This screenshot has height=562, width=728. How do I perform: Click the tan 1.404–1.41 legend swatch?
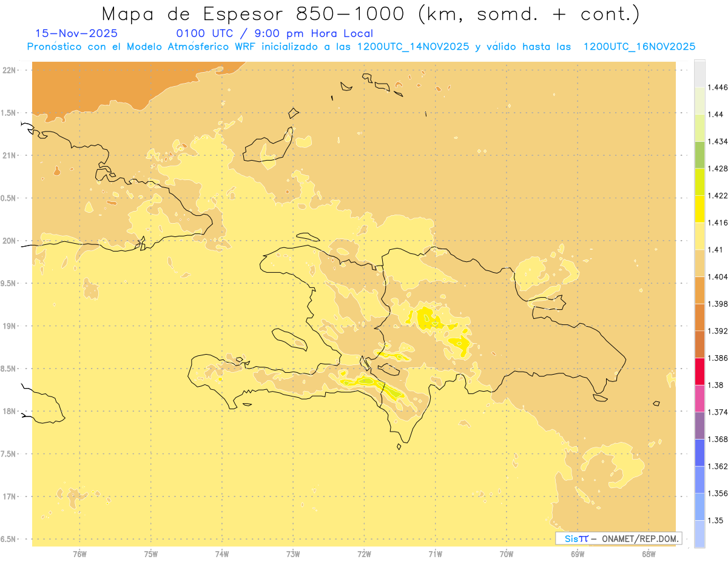[x=699, y=263]
